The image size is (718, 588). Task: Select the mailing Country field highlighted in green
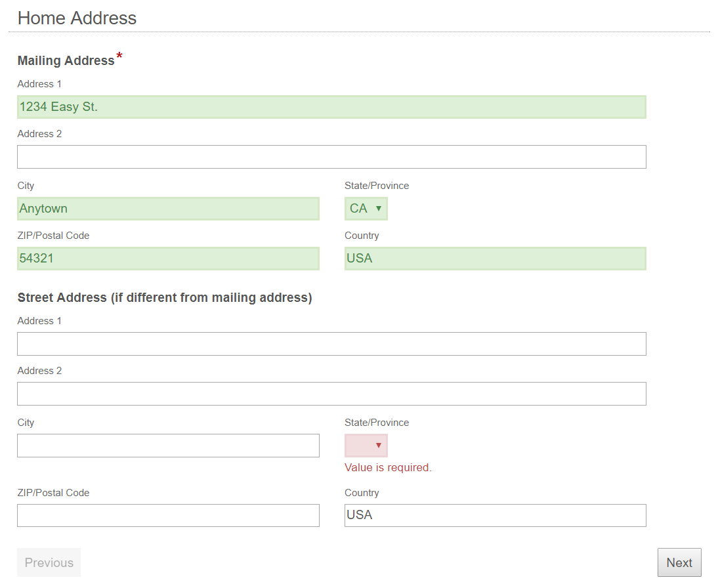[495, 259]
